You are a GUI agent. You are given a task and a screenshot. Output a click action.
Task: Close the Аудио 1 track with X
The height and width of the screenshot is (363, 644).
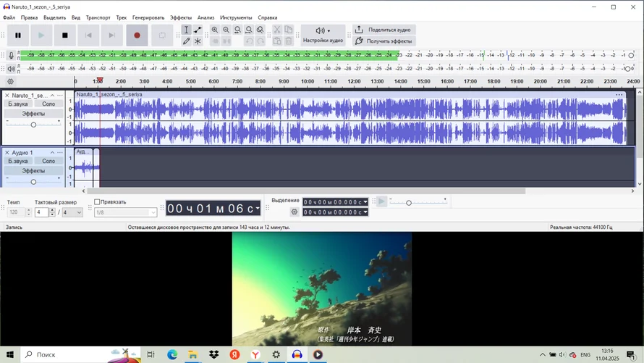point(7,152)
